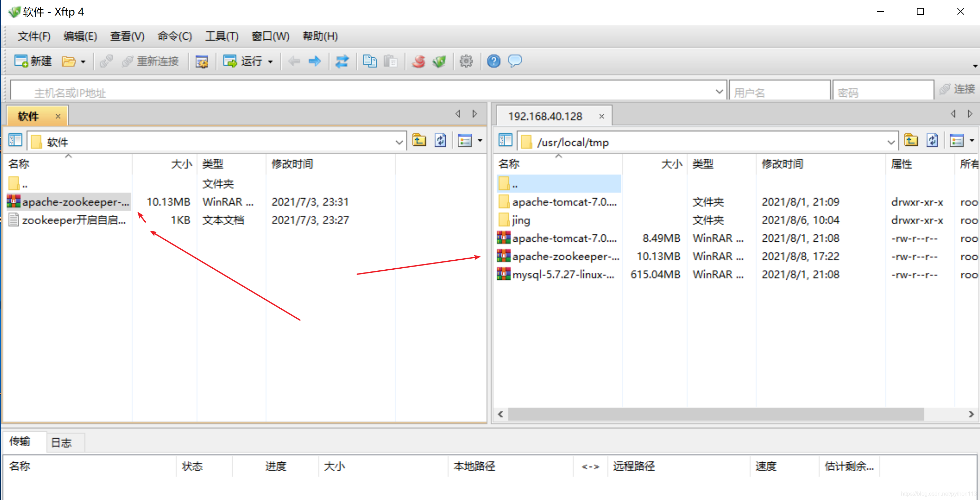This screenshot has height=500, width=980.
Task: Go up one folder in the remote pane
Action: (911, 141)
